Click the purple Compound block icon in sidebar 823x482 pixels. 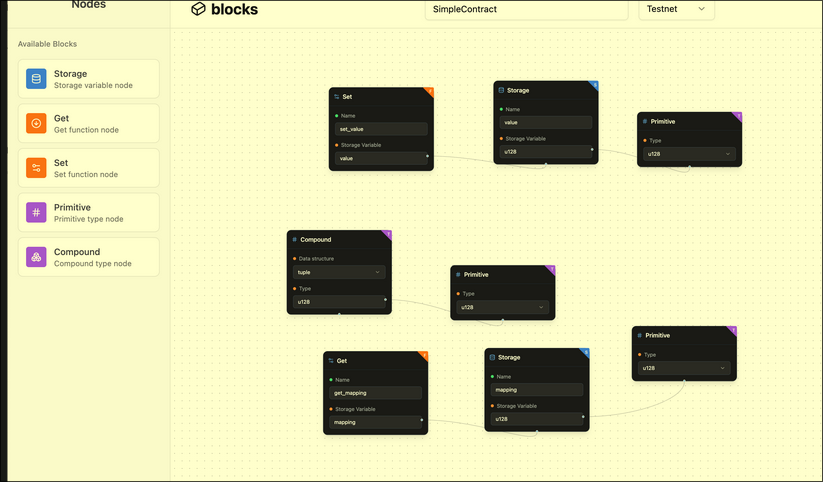[x=36, y=257]
